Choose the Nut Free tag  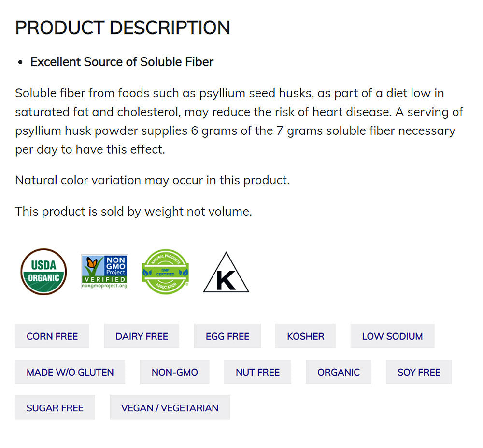tap(257, 372)
